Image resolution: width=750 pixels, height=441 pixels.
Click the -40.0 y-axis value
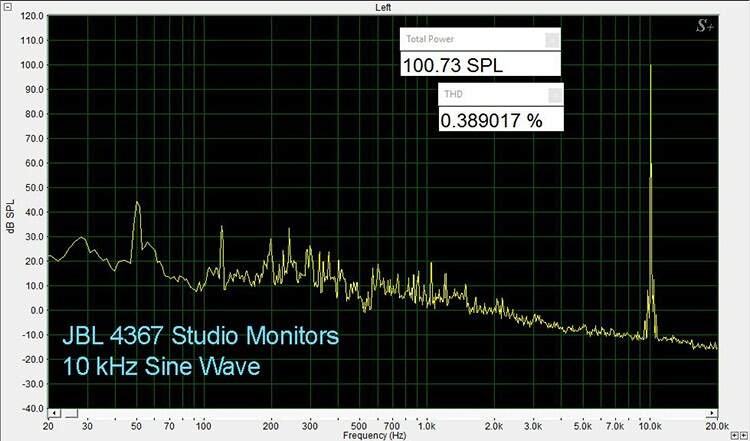click(x=33, y=409)
